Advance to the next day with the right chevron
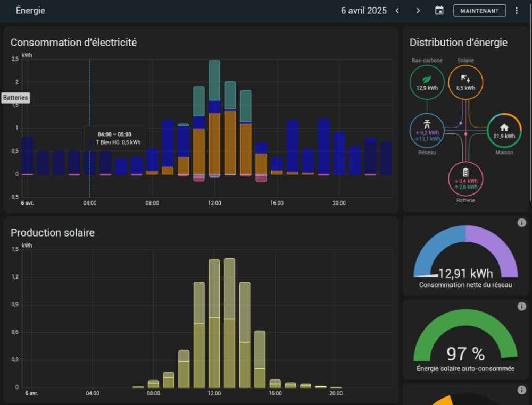The width and height of the screenshot is (532, 405). coord(418,11)
